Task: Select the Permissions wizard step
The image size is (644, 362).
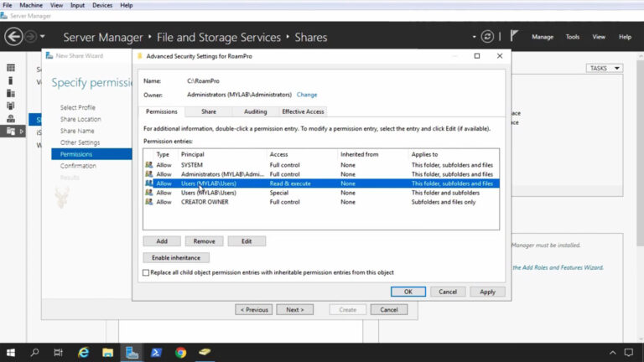Action: 91,154
